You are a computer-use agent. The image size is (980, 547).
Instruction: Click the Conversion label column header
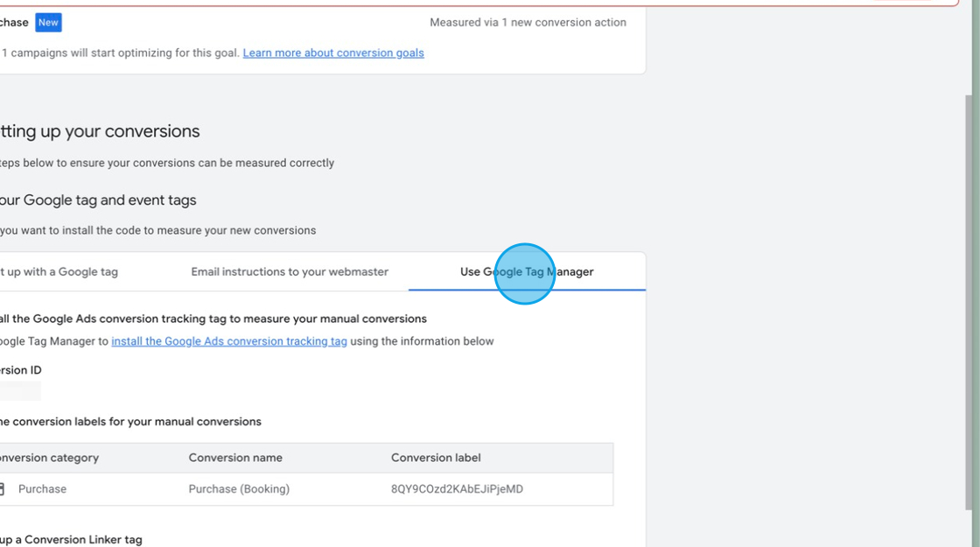pyautogui.click(x=436, y=458)
